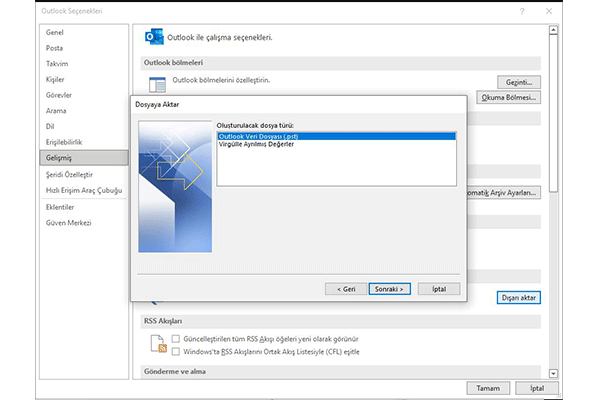
Task: Open Otomatik Arşiv Ayarları button
Action: [504, 193]
